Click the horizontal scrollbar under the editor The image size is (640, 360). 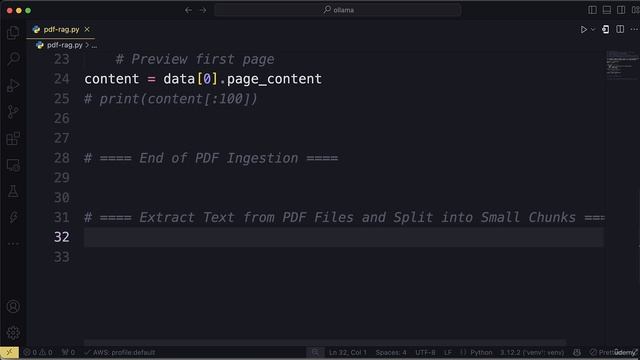tap(325, 342)
